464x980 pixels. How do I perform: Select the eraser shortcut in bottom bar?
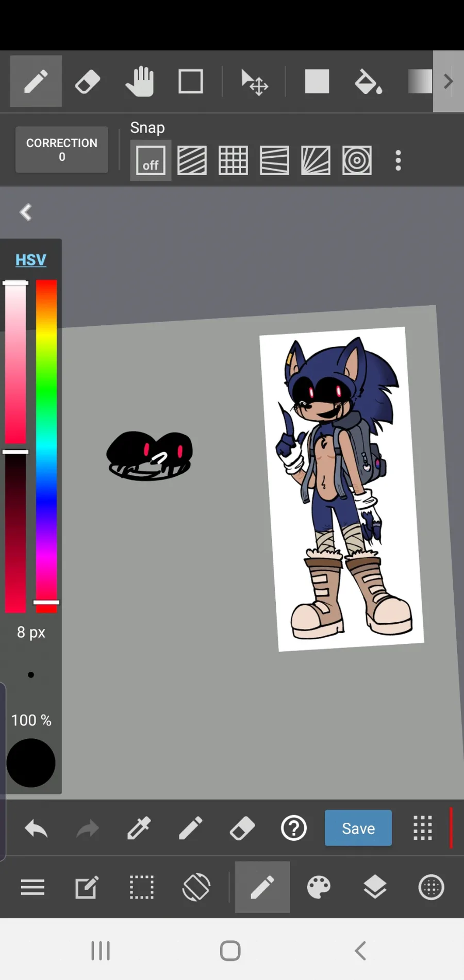(x=242, y=828)
